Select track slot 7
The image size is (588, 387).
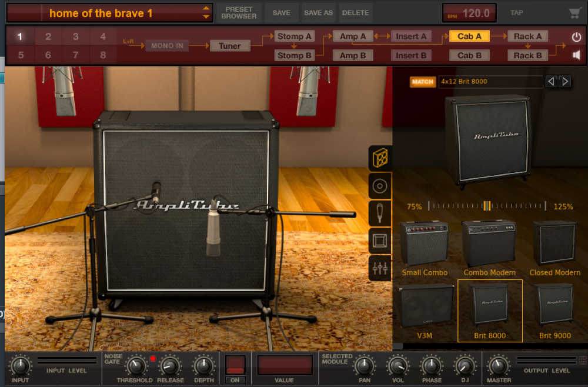(x=76, y=55)
